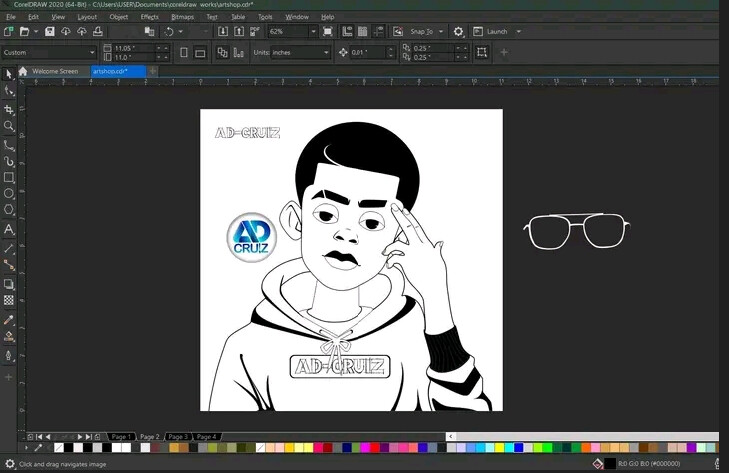Select the Text tool
Image resolution: width=729 pixels, height=473 pixels.
click(x=9, y=229)
